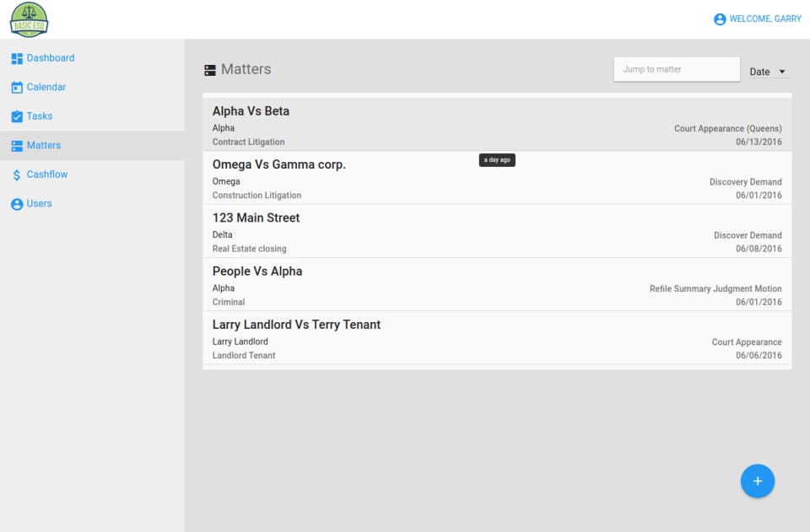Screen dimensions: 810x532
Task: Click the user account avatar icon
Action: click(720, 19)
